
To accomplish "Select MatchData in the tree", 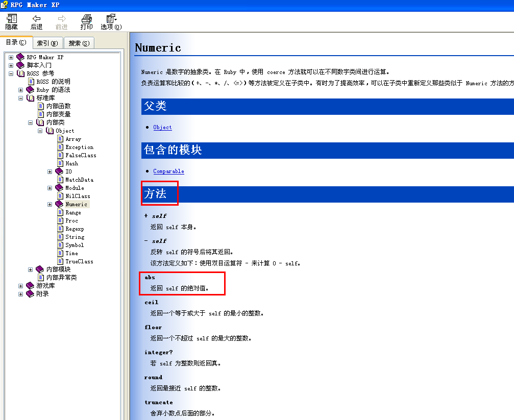I will click(79, 180).
